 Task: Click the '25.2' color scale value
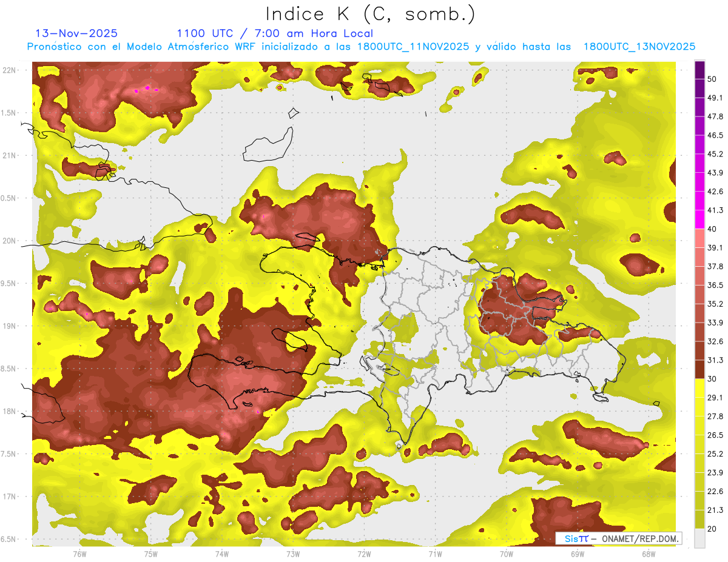[715, 454]
